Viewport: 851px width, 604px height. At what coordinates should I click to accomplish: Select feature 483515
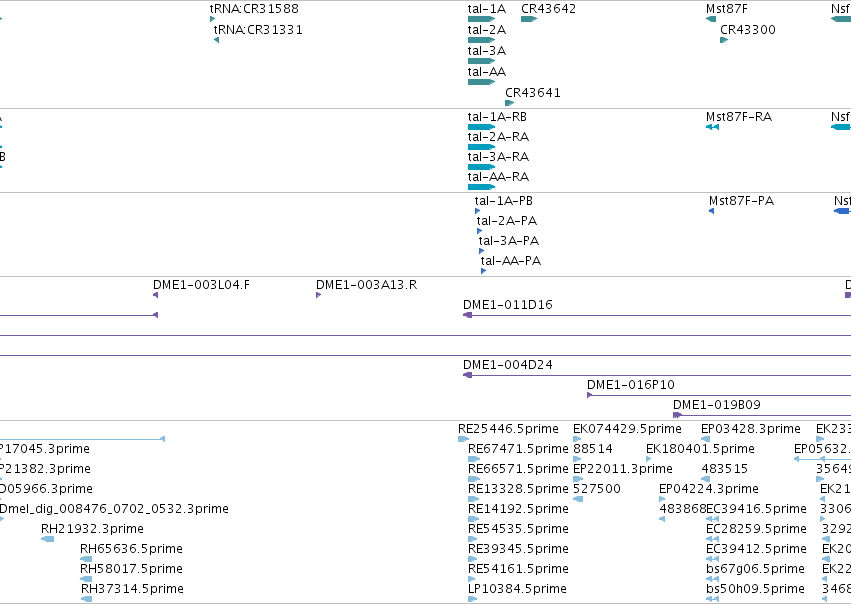pyautogui.click(x=706, y=479)
